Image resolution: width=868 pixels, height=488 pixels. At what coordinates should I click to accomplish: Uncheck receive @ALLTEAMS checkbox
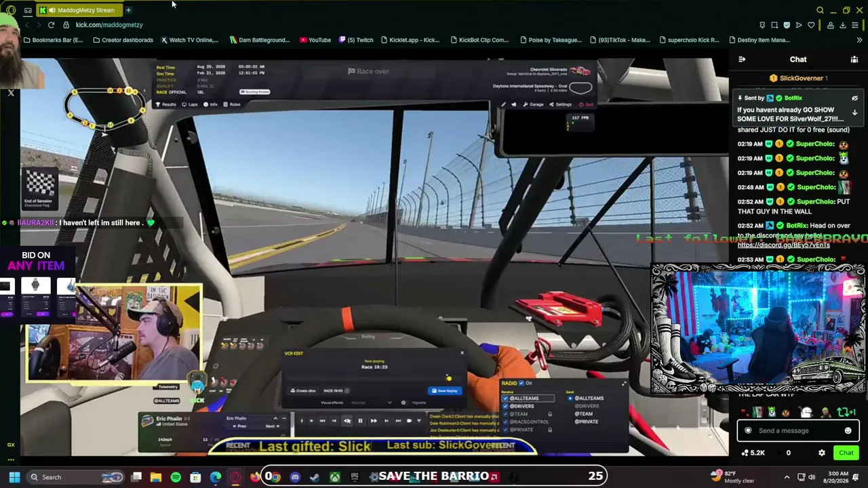tap(505, 399)
